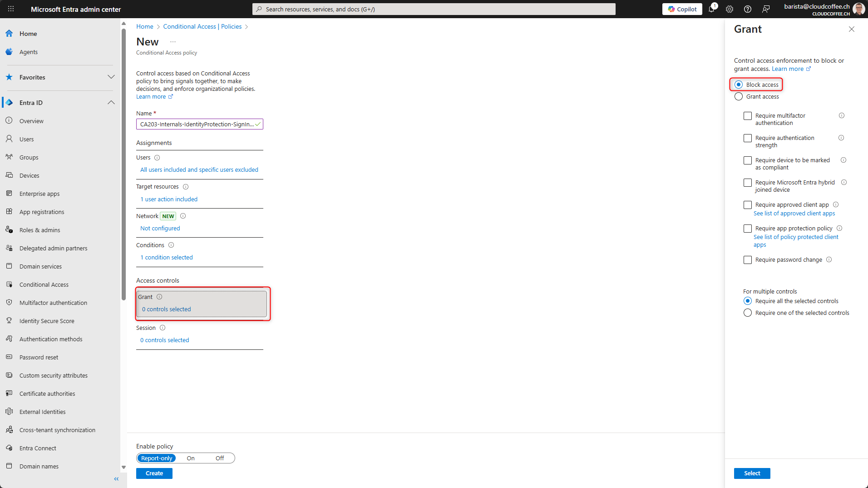Viewport: 868px width, 488px height.
Task: Click the Select button in Grant panel
Action: (752, 473)
